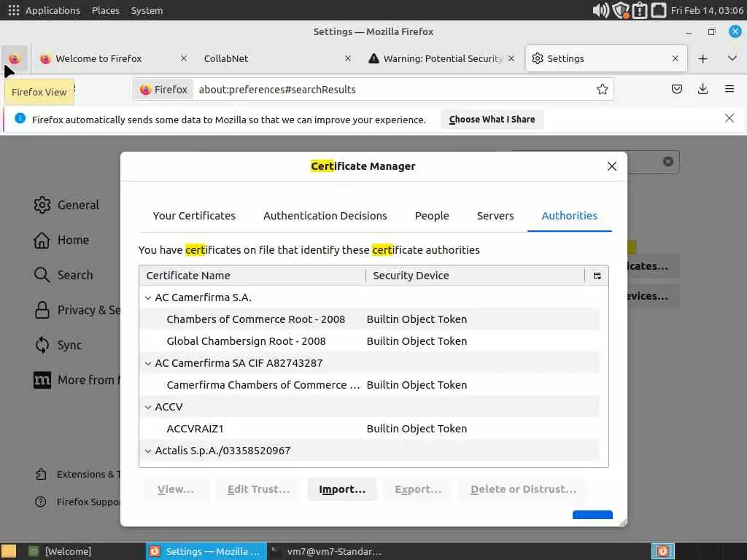This screenshot has height=560, width=747.
Task: Switch to Warning: Potential Security tab
Action: [443, 58]
